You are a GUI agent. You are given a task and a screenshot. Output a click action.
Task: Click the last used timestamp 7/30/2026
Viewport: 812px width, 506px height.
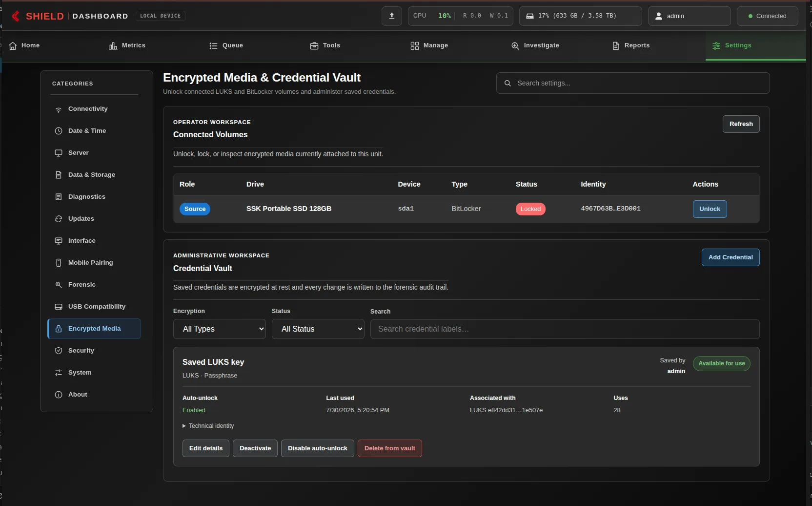pyautogui.click(x=358, y=410)
